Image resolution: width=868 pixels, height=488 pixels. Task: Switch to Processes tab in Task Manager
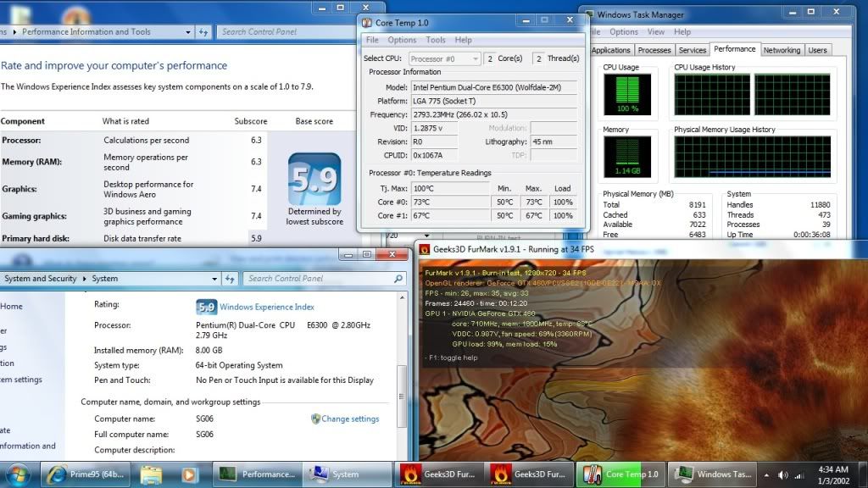click(654, 50)
